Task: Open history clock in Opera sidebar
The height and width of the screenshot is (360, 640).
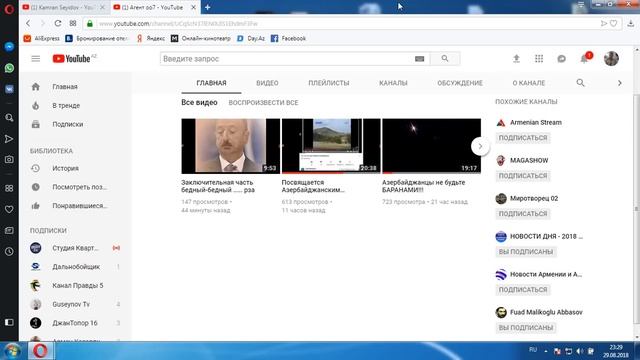Action: tap(9, 251)
